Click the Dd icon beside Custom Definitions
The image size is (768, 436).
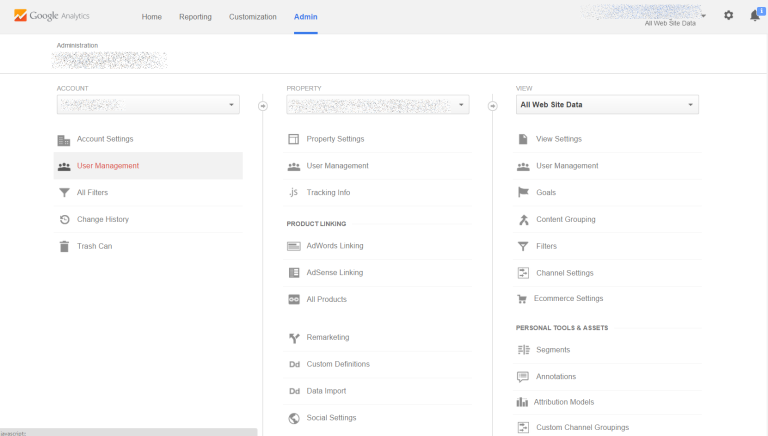tap(294, 364)
